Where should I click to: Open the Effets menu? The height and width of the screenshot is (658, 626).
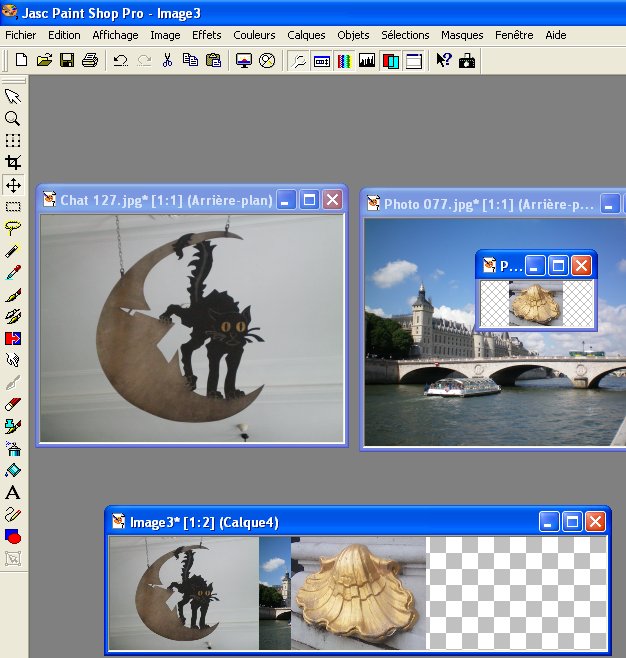(x=206, y=35)
